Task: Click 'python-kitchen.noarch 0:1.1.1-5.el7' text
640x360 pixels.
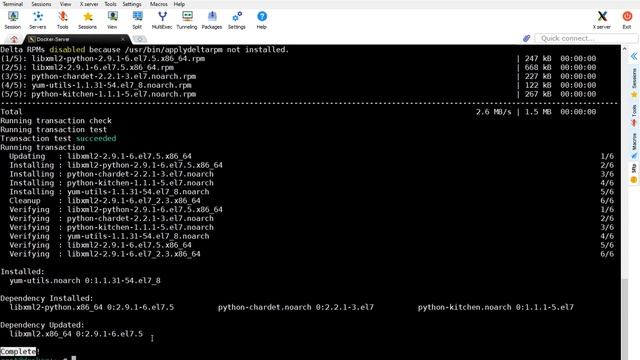Action: click(x=496, y=307)
